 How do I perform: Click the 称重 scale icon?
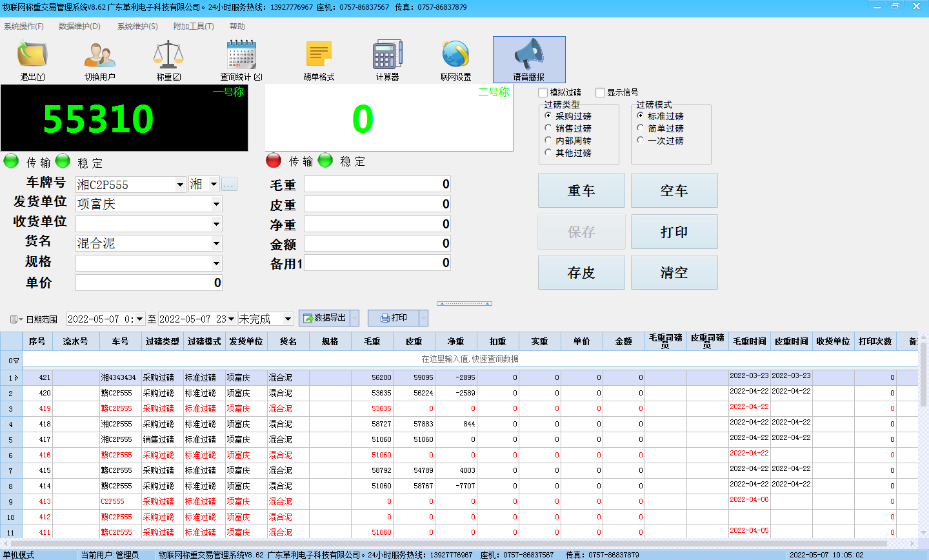[x=168, y=55]
